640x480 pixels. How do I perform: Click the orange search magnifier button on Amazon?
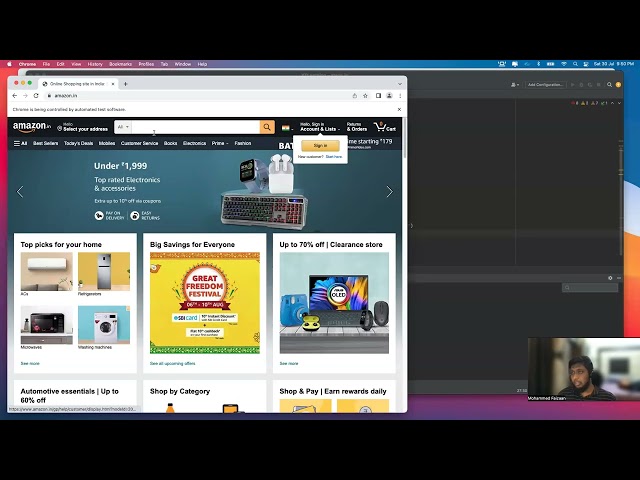pyautogui.click(x=267, y=127)
